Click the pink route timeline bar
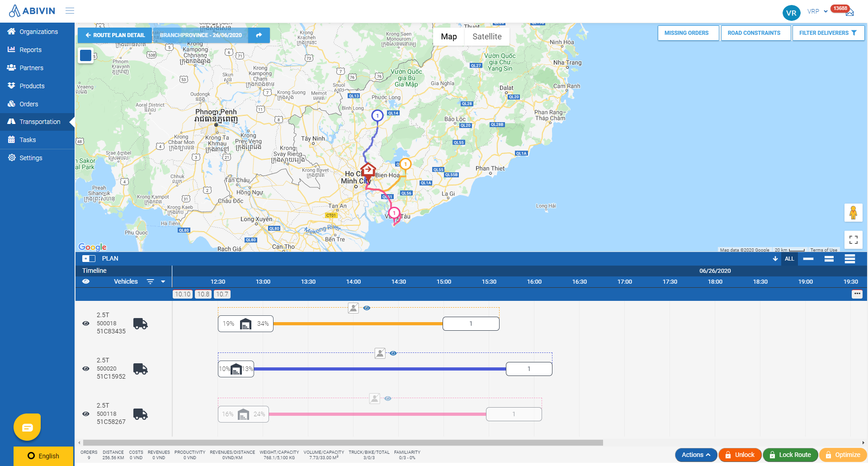This screenshot has height=466, width=868. 377,414
